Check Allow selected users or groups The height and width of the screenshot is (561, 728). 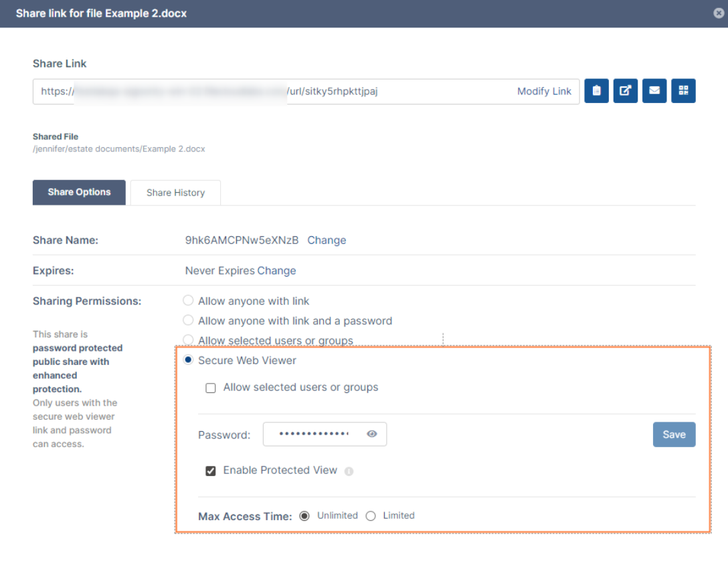pos(211,388)
